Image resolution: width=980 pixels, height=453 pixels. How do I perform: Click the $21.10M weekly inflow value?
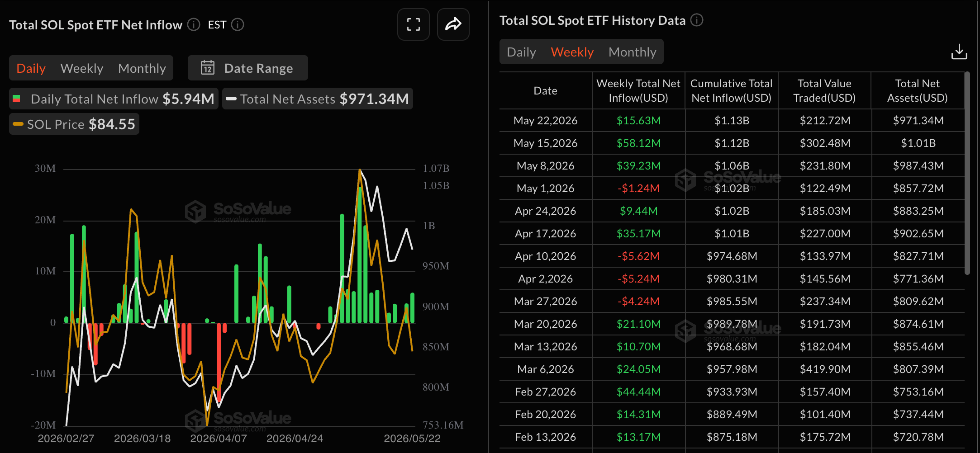[638, 324]
